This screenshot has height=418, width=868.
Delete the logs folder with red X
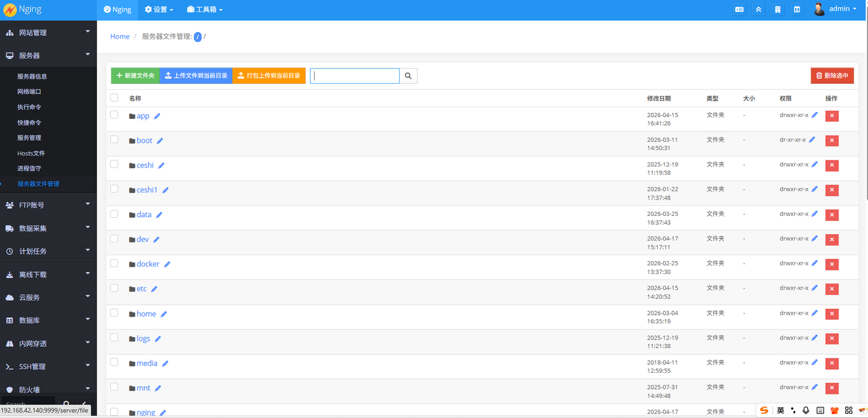click(832, 338)
